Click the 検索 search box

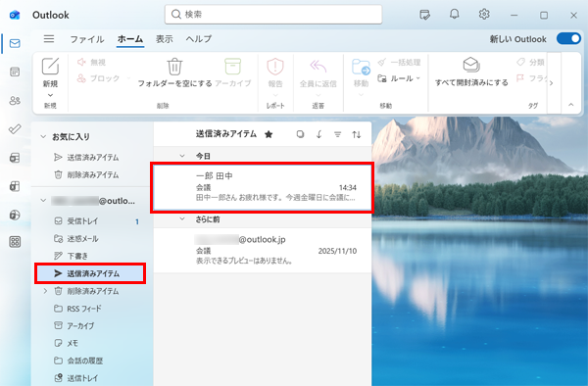tap(273, 15)
